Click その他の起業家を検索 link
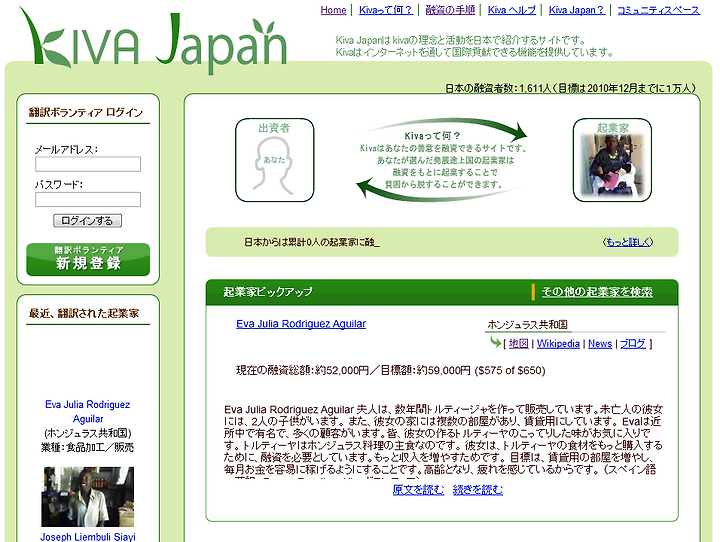Screen dimensions: 720x542 click(597, 292)
